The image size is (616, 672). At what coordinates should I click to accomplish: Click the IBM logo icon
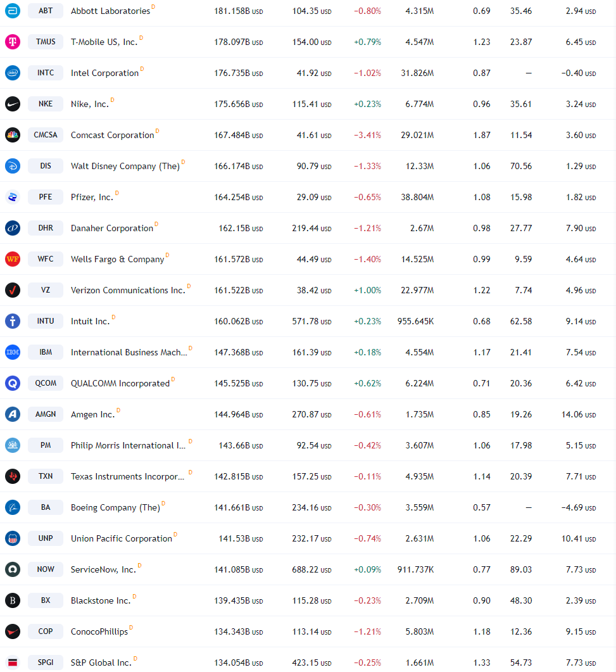[13, 352]
